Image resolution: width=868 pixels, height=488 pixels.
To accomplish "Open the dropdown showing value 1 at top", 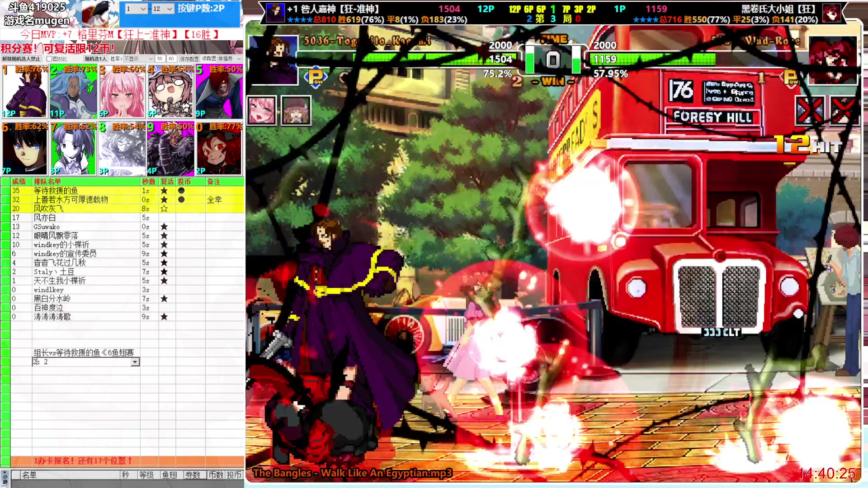I will [136, 9].
